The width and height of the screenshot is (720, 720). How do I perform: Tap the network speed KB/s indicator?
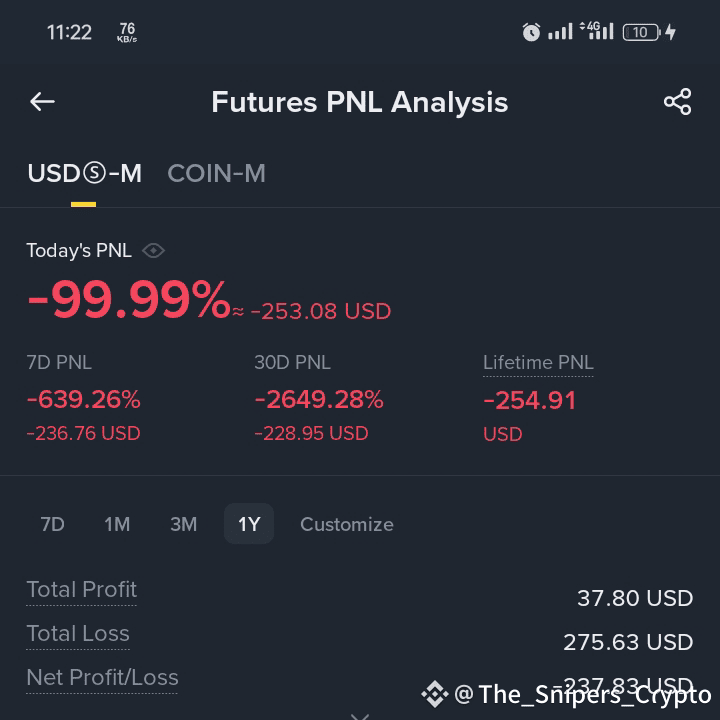(x=127, y=32)
